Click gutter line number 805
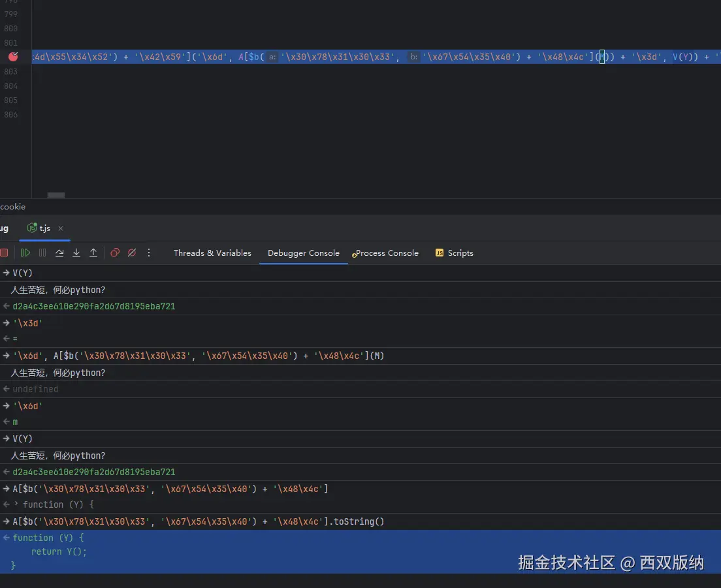This screenshot has height=588, width=721. pos(10,100)
